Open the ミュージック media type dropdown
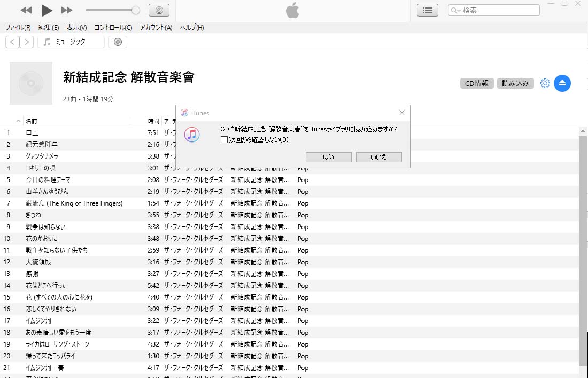Screen dimensions: 588x378 pos(71,42)
